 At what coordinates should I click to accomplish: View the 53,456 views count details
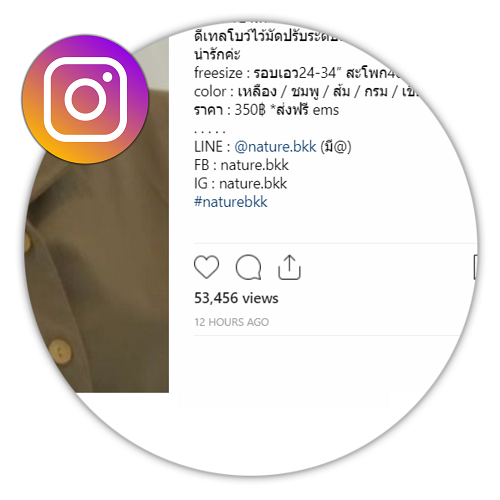coord(236,298)
